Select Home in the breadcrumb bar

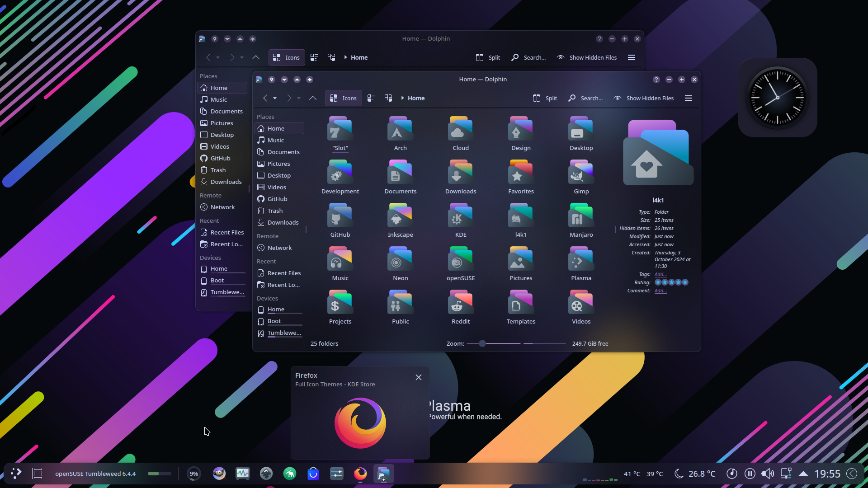pyautogui.click(x=415, y=98)
